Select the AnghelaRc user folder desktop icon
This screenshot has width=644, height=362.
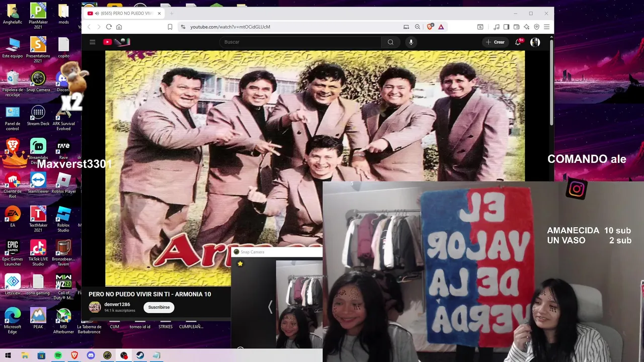pyautogui.click(x=13, y=15)
